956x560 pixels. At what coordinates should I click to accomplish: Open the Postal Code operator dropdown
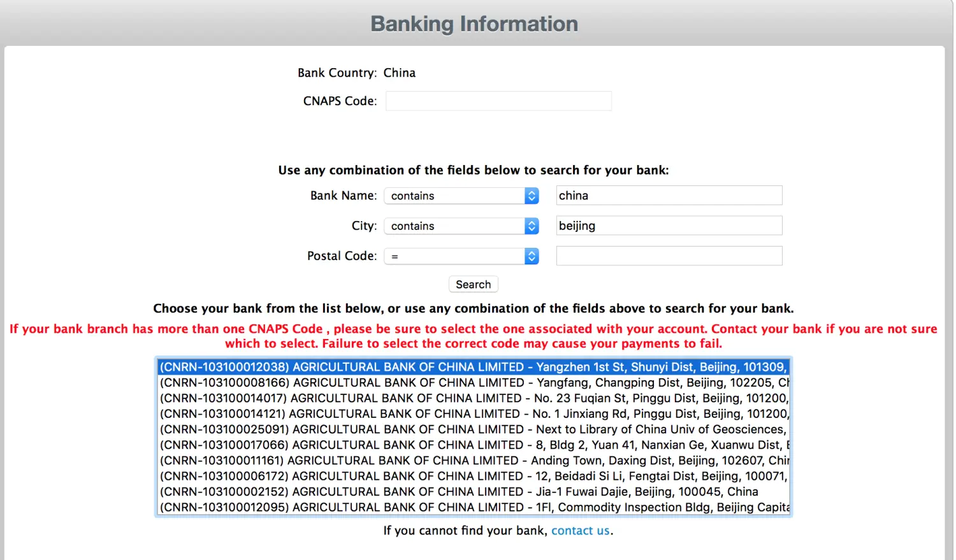[x=461, y=256]
